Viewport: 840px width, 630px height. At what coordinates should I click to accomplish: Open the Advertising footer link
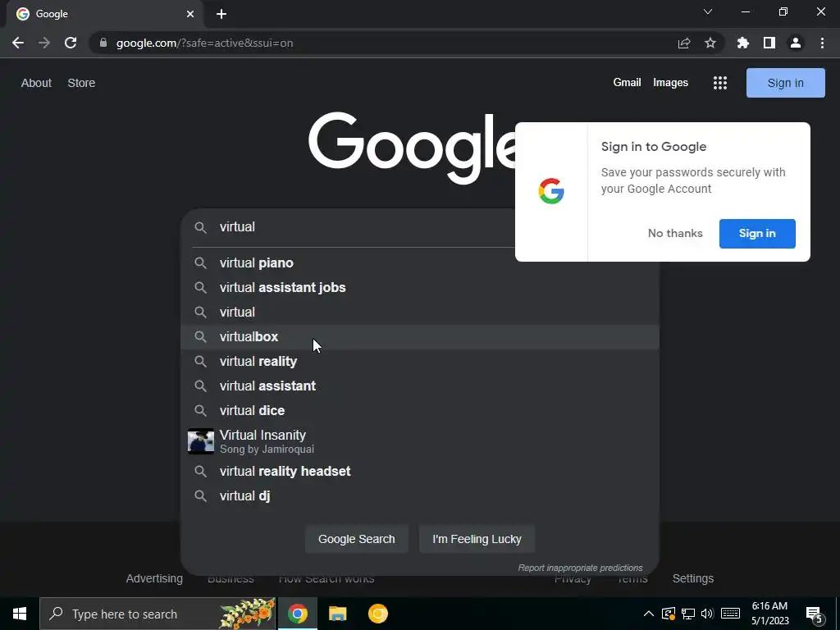click(154, 578)
